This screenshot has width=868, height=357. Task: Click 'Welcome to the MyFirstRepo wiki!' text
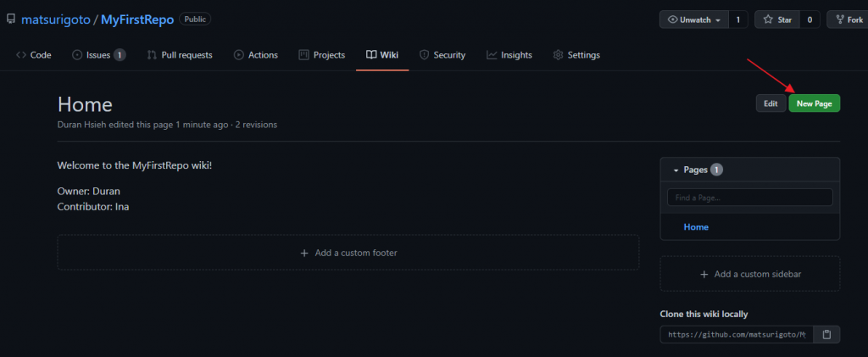tap(135, 165)
